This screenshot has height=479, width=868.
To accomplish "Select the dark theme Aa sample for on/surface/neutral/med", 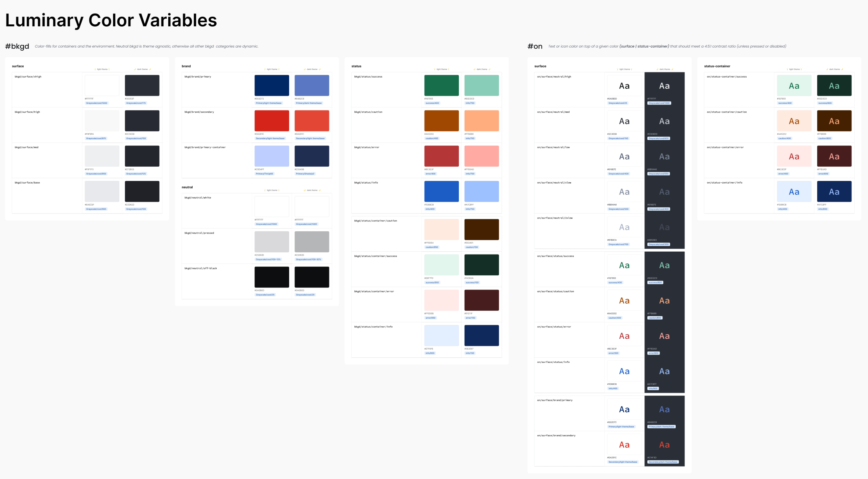I will click(x=664, y=121).
